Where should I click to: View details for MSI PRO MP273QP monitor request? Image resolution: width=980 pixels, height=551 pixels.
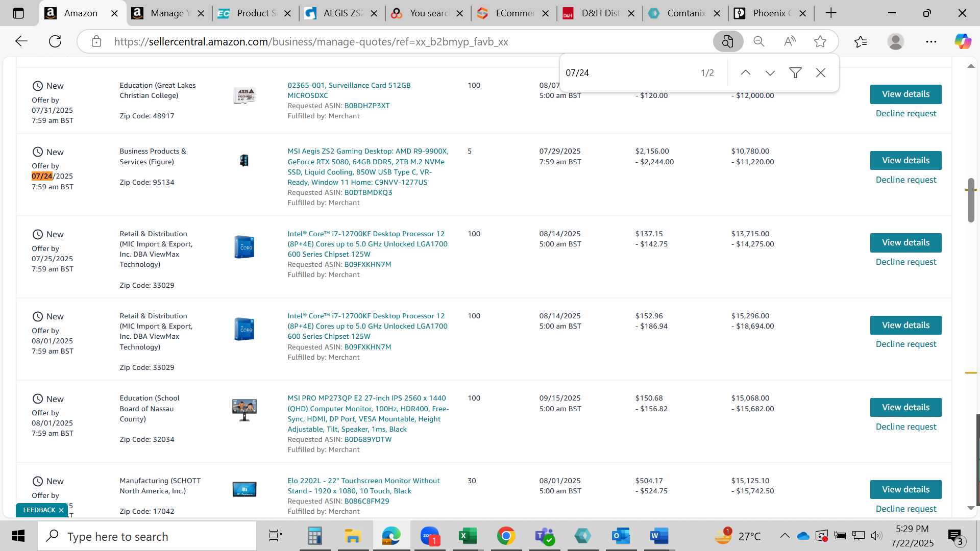coord(905,408)
